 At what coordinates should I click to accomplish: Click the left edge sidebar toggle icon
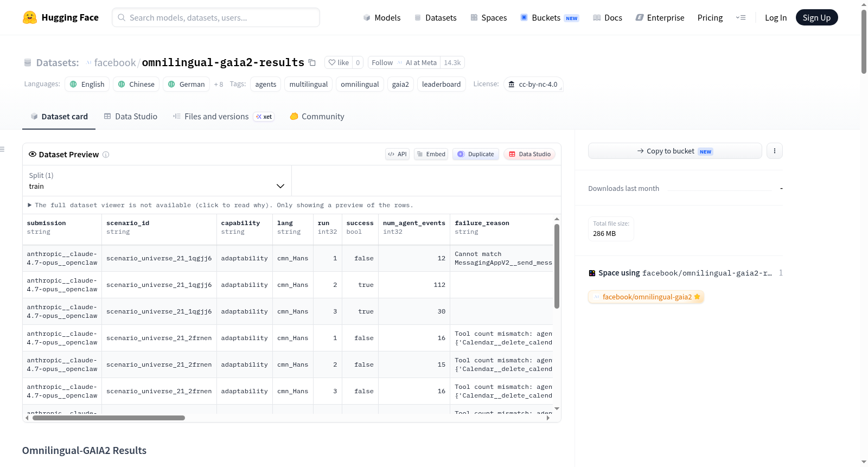tap(2, 149)
